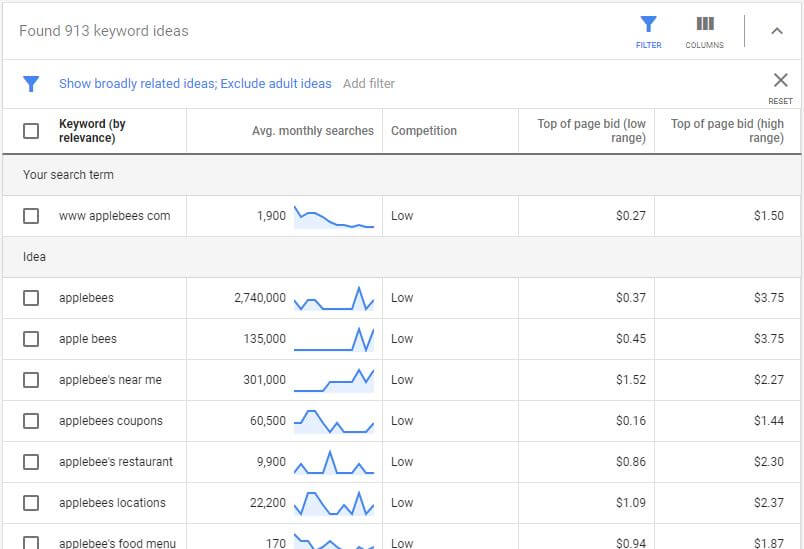
Task: Click the applebees locations trend chart
Action: (x=334, y=503)
